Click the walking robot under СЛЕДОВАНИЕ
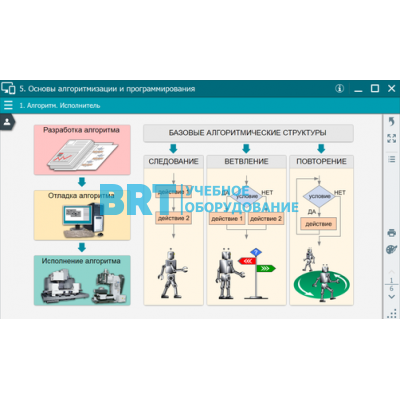The image size is (400, 400). pyautogui.click(x=172, y=274)
